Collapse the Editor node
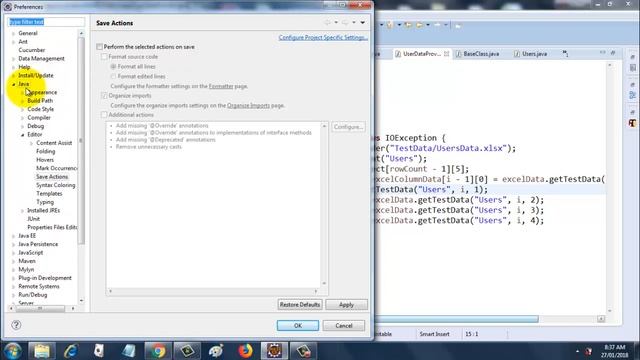 [x=22, y=134]
